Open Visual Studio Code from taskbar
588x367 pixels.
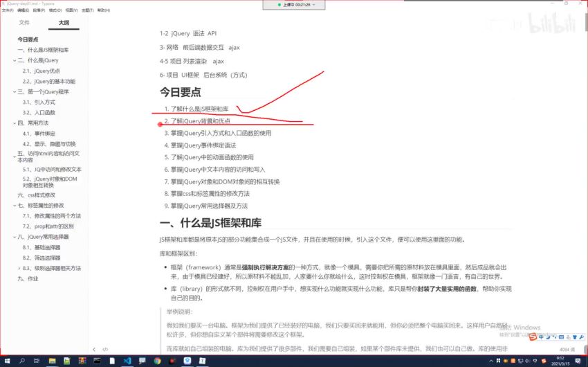coord(127,361)
